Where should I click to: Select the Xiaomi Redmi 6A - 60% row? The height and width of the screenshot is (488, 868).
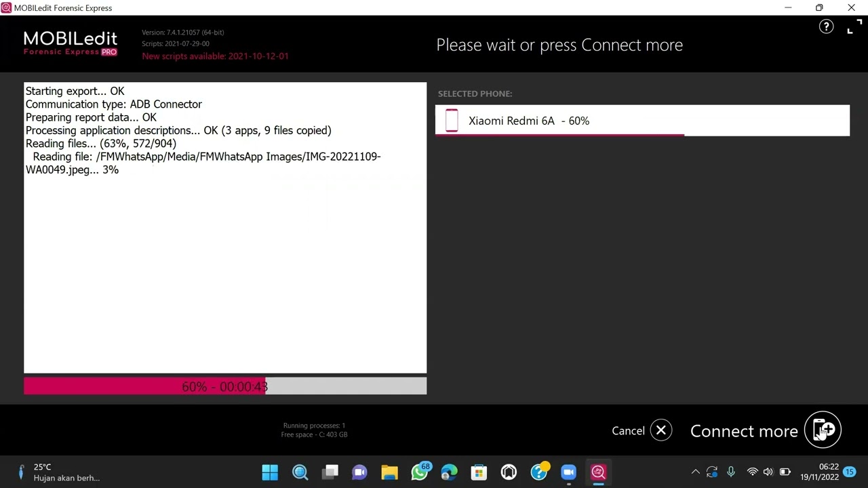642,121
